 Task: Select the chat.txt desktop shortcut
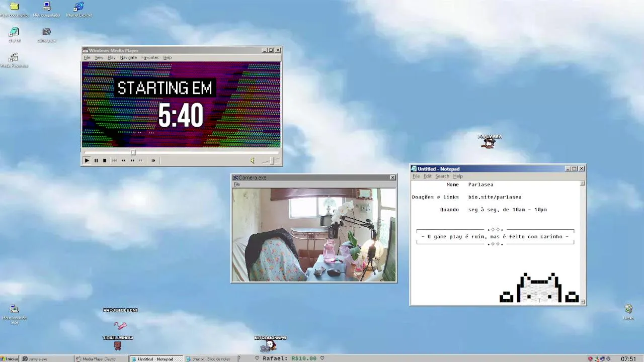[x=14, y=35]
